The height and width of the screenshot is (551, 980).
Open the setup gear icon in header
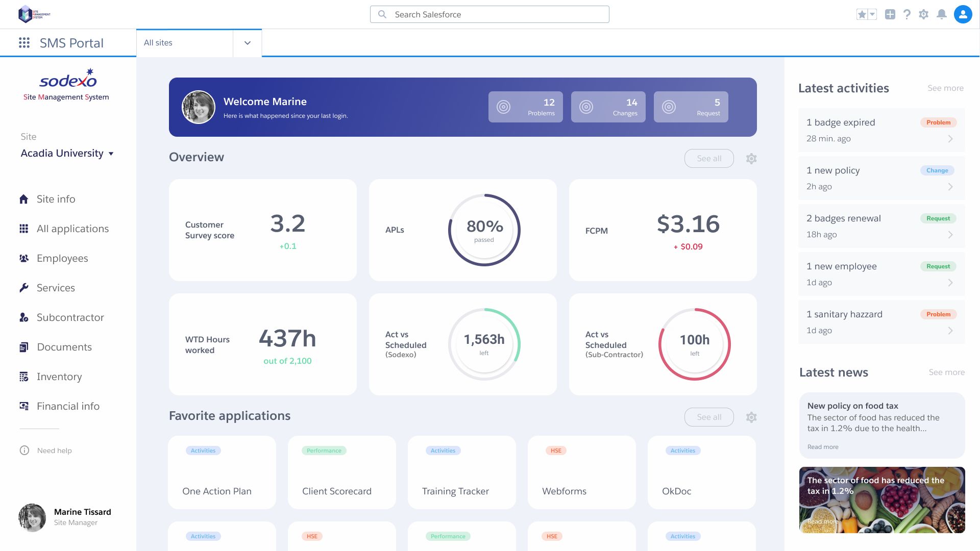pos(924,14)
